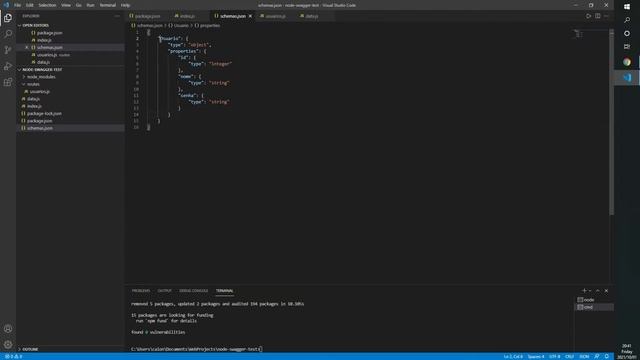Change line endings via CRLF status item

(x=569, y=356)
